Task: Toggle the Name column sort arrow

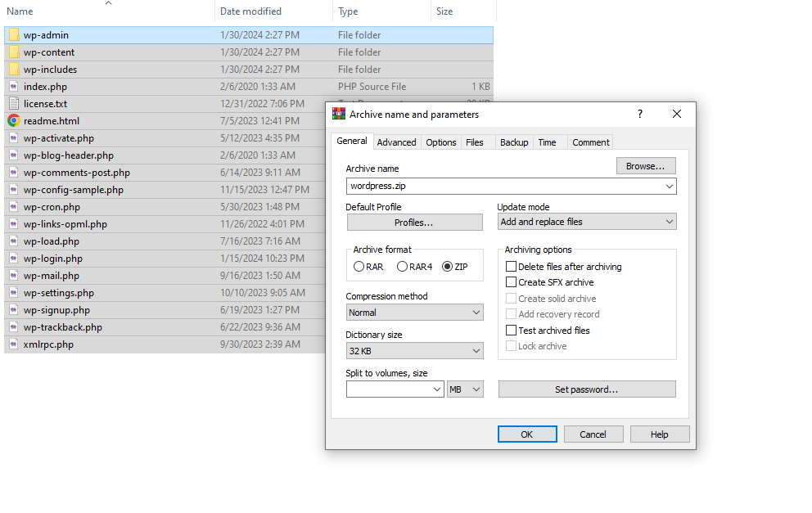Action: [x=108, y=3]
